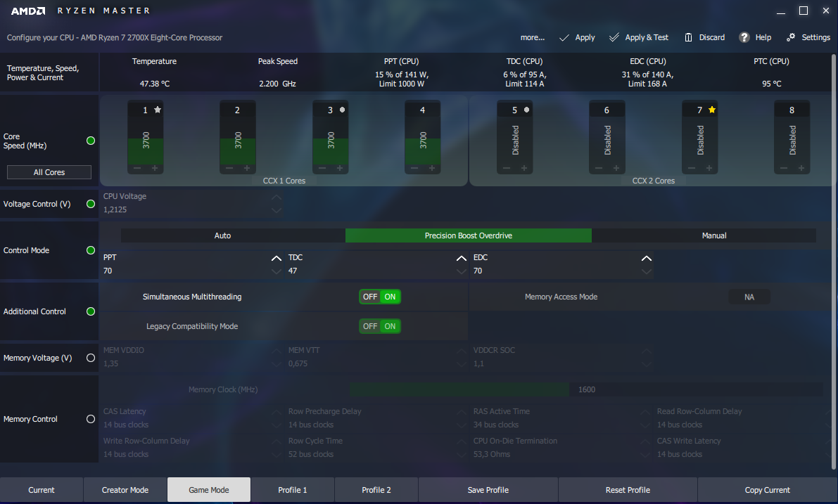The image size is (838, 504).
Task: Decrease core 4 speed with minus
Action: click(x=414, y=168)
